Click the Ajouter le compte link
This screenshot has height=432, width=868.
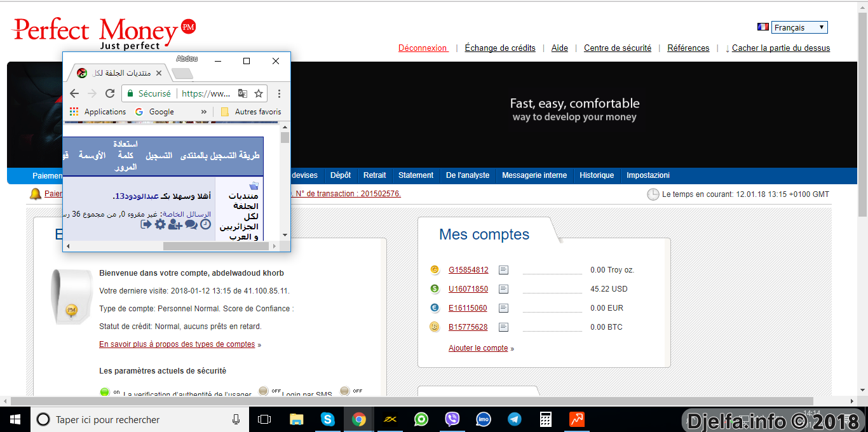tap(478, 348)
